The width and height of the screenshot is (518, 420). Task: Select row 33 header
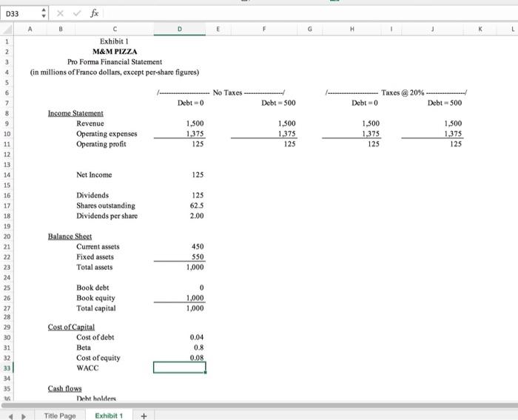point(7,368)
